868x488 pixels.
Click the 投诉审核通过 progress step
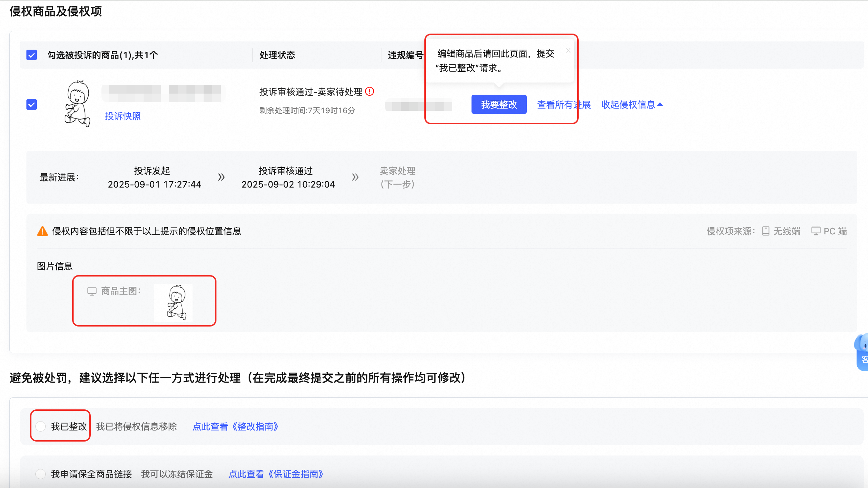(288, 178)
